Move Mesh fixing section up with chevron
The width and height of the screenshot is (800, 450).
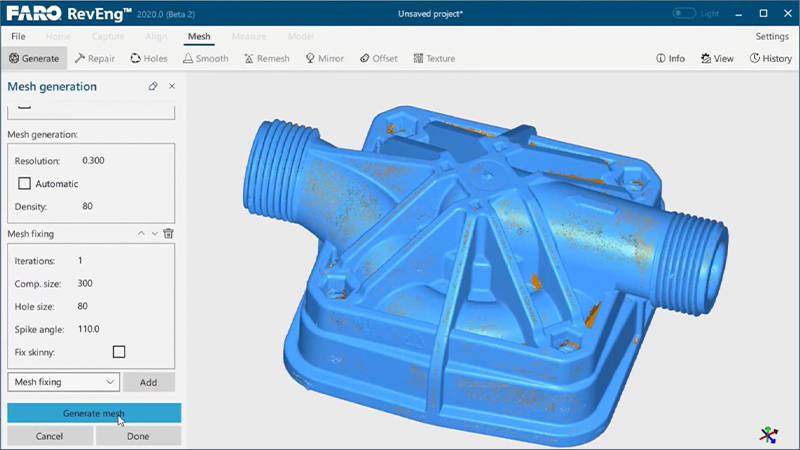[141, 233]
